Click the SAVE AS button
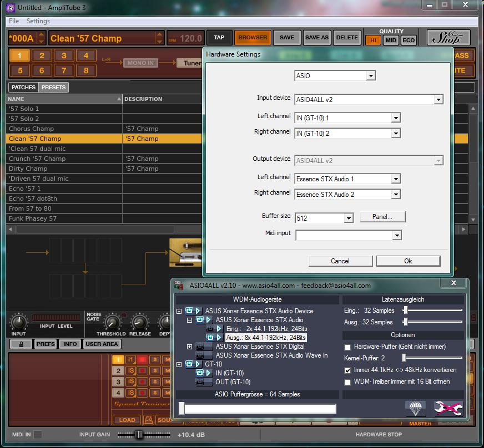 (317, 38)
